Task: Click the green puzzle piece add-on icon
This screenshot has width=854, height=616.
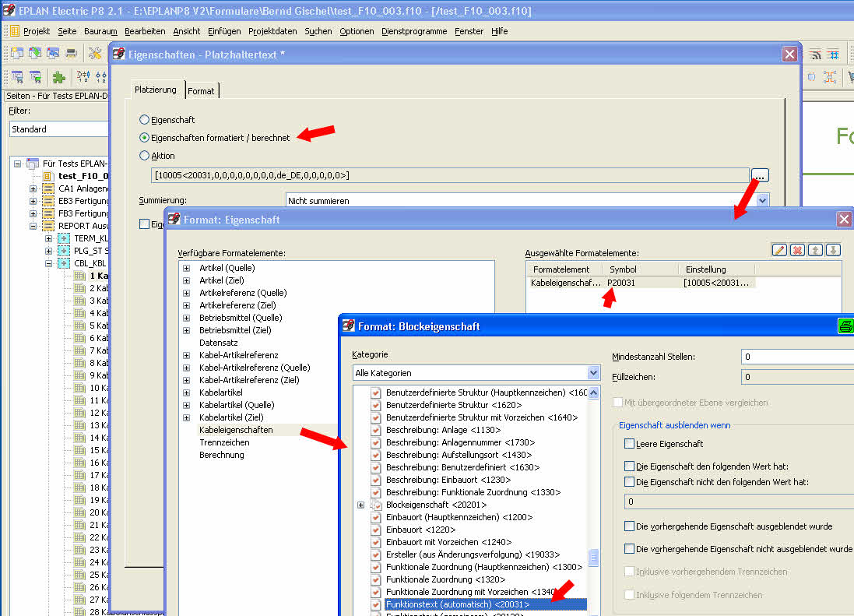Action: pos(59,77)
